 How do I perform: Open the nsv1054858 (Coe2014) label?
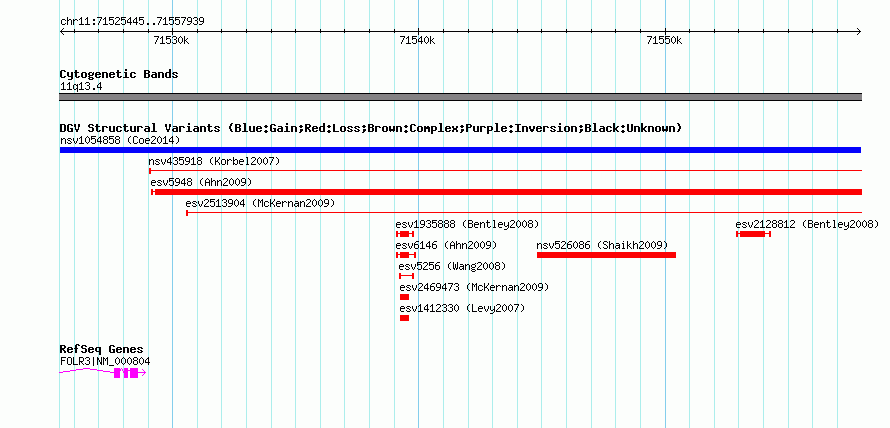120,140
